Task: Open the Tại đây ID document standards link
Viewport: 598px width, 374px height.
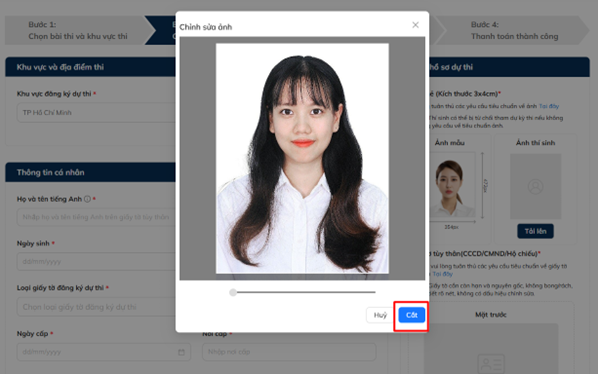Action: (443, 274)
